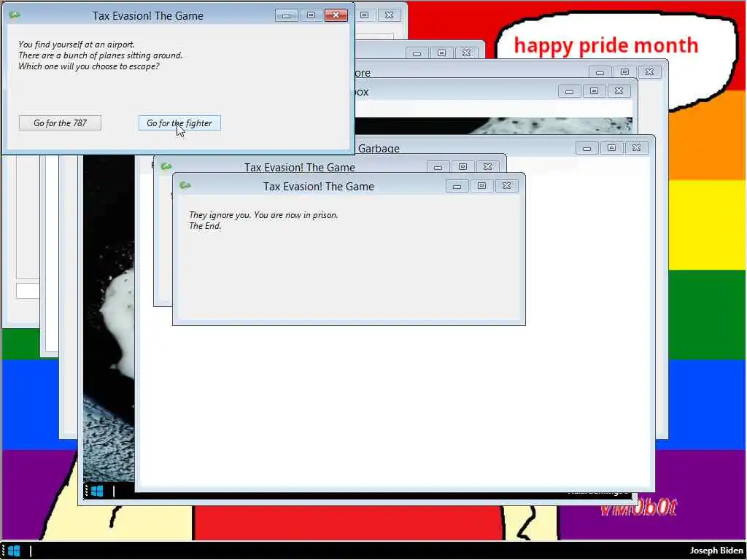747x560 pixels.
Task: Maximize the window with title ending in "ox"
Action: coord(594,91)
